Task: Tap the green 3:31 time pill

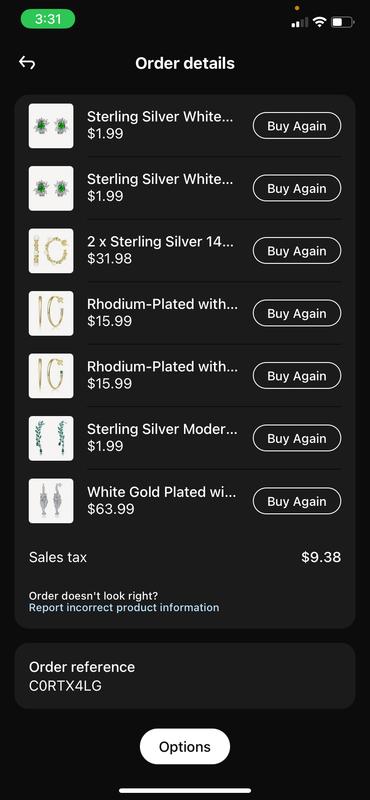Action: pos(48,19)
